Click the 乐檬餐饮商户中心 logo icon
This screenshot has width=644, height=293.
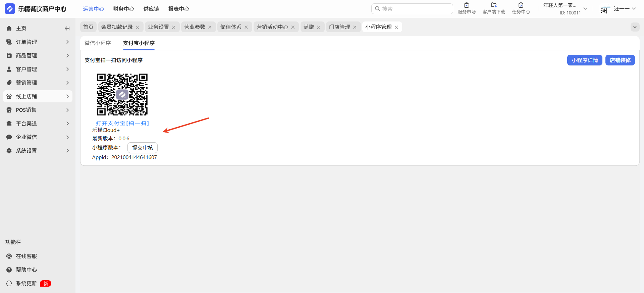click(x=10, y=9)
